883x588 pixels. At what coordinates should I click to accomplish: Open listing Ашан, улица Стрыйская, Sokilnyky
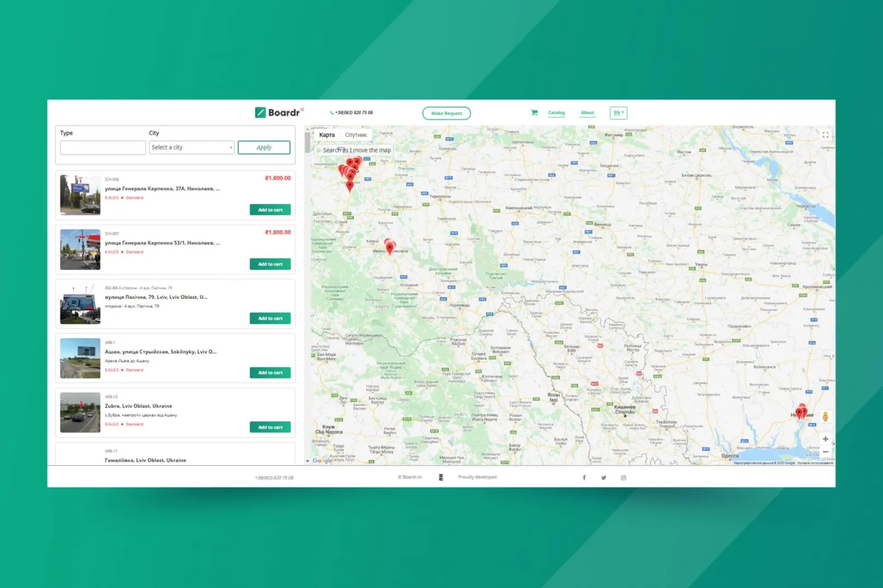click(161, 351)
